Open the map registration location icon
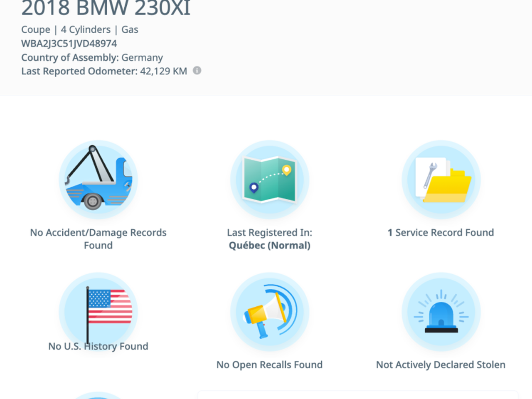532x399 pixels. pos(269,180)
